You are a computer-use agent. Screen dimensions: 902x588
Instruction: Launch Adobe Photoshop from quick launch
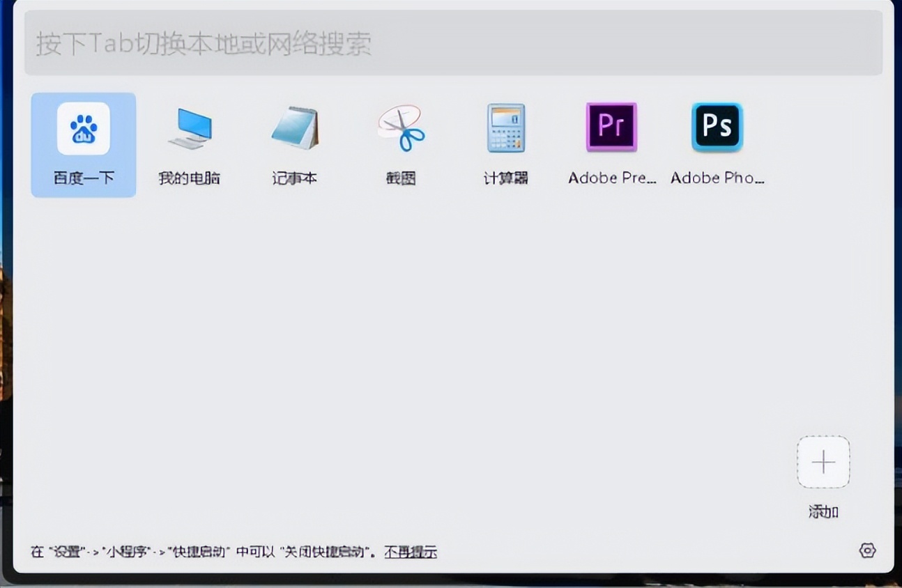point(717,127)
